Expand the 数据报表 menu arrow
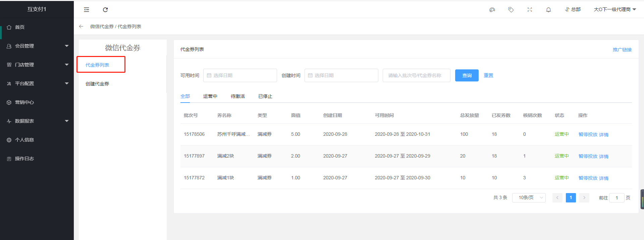644x240 pixels. tap(67, 121)
